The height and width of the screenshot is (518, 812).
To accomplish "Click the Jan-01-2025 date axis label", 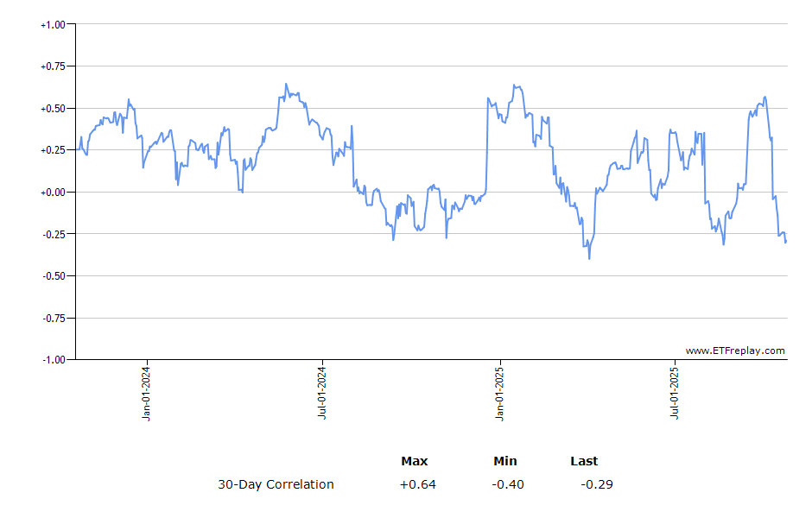I will pyautogui.click(x=499, y=396).
